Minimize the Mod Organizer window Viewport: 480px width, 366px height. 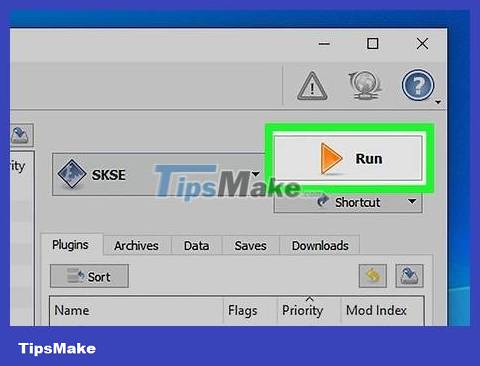324,44
